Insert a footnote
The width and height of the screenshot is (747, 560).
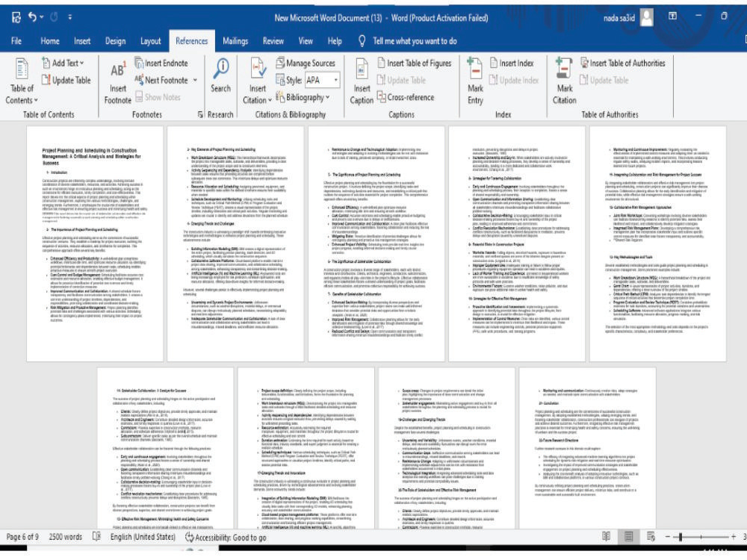[x=118, y=82]
